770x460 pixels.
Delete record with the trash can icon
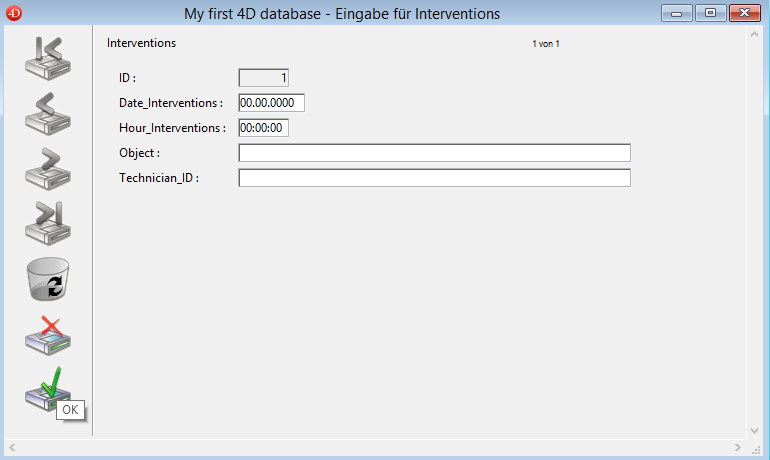[48, 279]
